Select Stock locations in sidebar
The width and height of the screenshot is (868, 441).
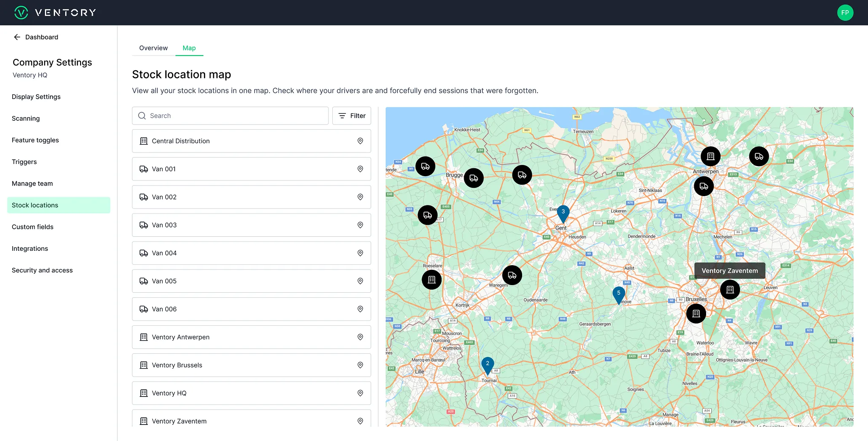(x=58, y=205)
